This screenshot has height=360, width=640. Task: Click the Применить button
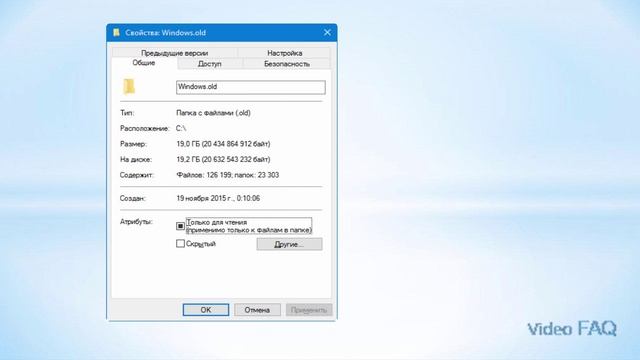309,310
